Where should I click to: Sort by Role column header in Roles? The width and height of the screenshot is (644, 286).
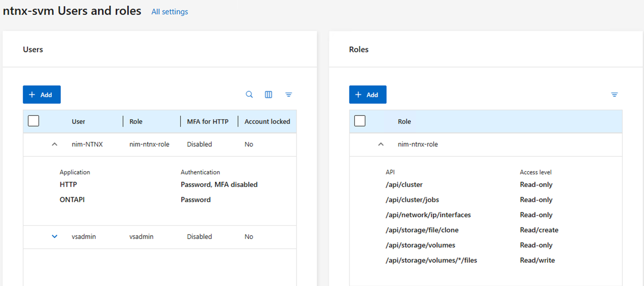pyautogui.click(x=404, y=121)
